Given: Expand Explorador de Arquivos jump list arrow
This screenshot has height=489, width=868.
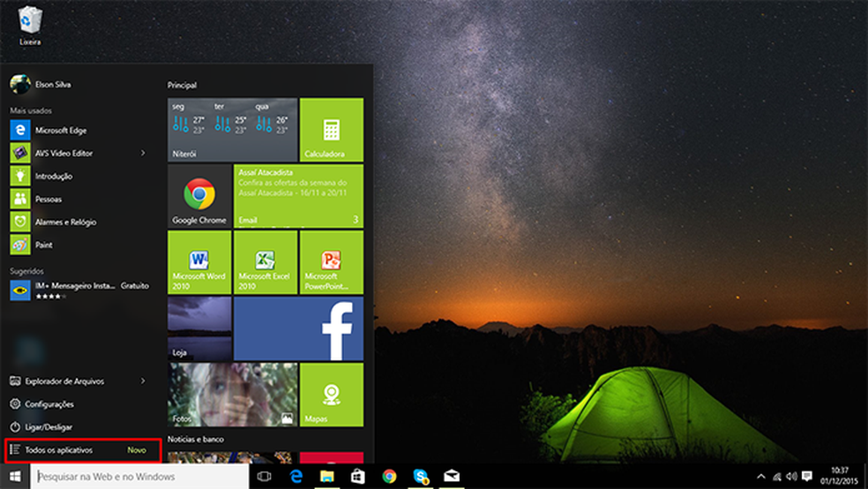Looking at the screenshot, I should (x=143, y=381).
